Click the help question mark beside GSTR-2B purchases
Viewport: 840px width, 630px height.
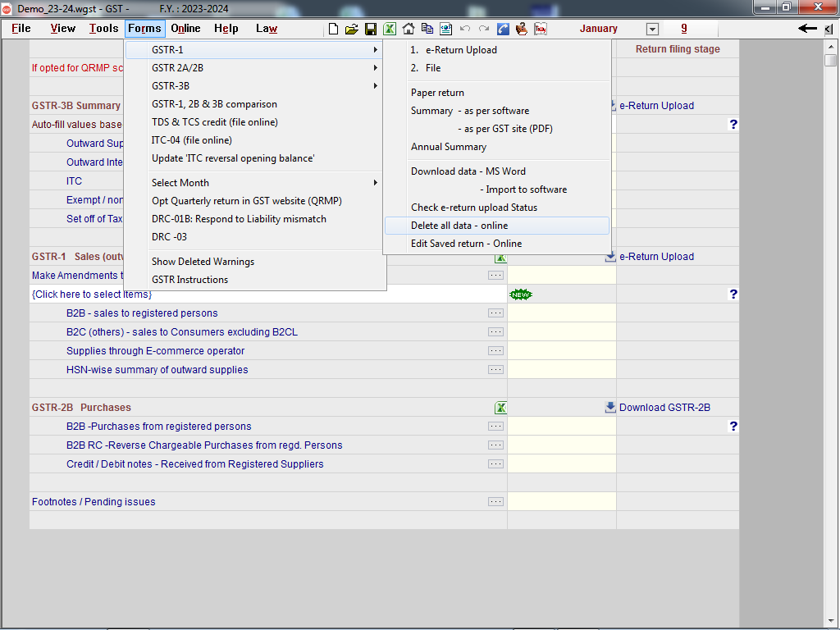tap(733, 427)
